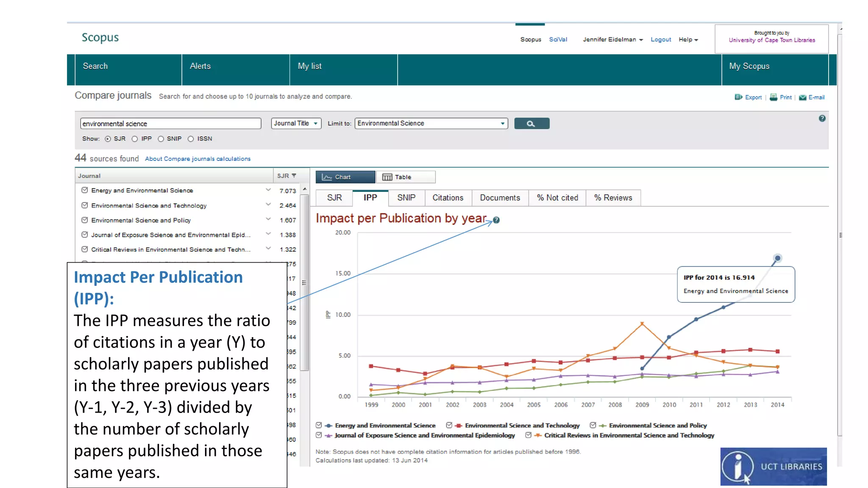Viewport: 868px width, 488px height.
Task: Uncheck Critical Reviews in Environmental Science in list
Action: click(85, 249)
